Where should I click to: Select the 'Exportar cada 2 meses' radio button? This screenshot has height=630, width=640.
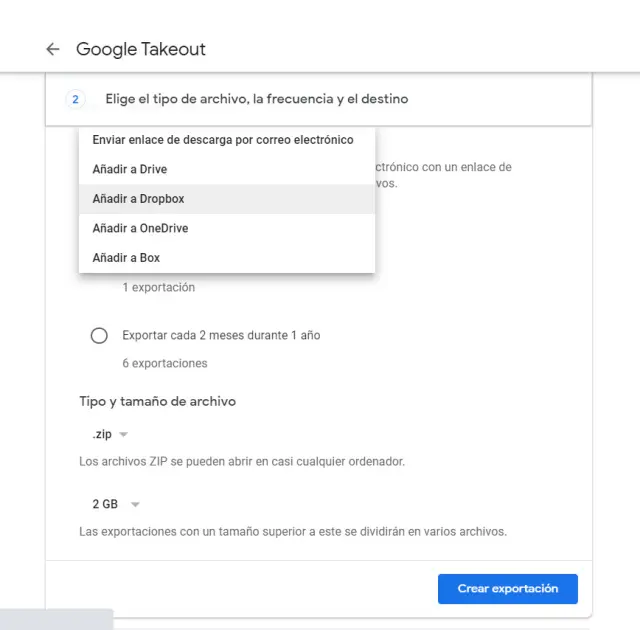(x=99, y=336)
